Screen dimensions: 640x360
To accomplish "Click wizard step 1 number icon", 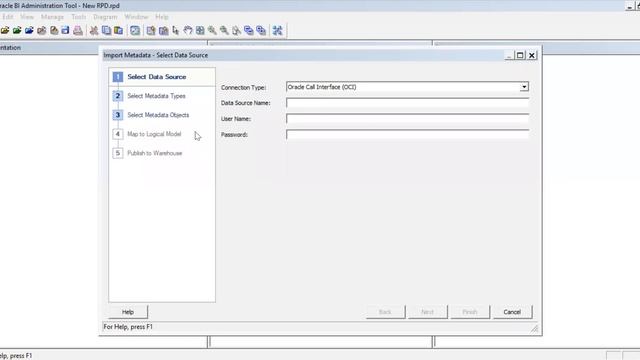I will coord(118,77).
